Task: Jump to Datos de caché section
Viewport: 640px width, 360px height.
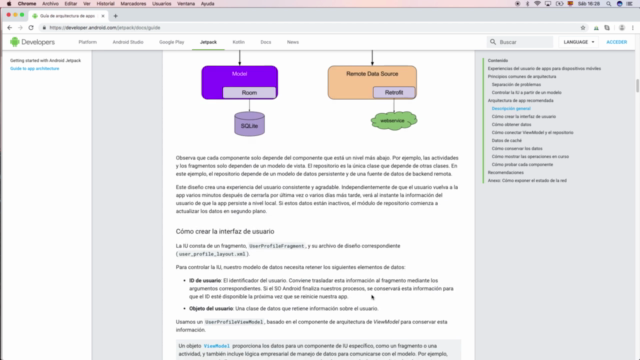Action: (507, 140)
